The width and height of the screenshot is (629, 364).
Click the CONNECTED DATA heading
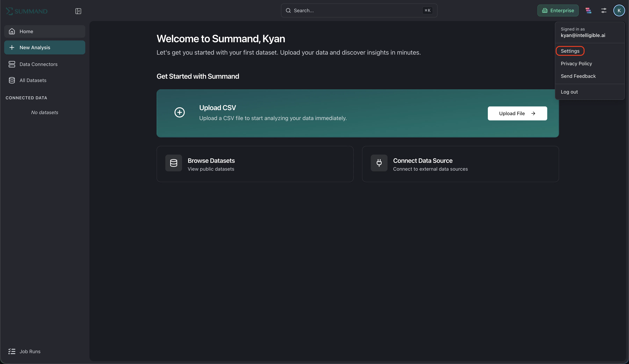pyautogui.click(x=26, y=98)
